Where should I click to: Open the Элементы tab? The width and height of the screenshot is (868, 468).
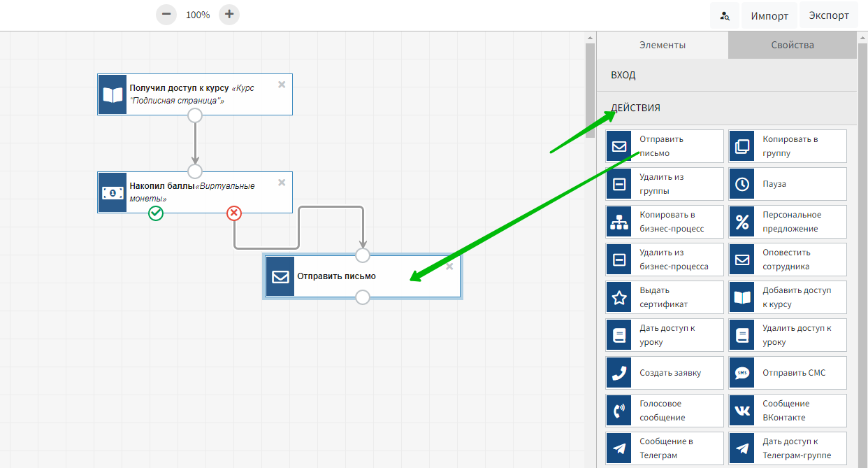pos(662,45)
